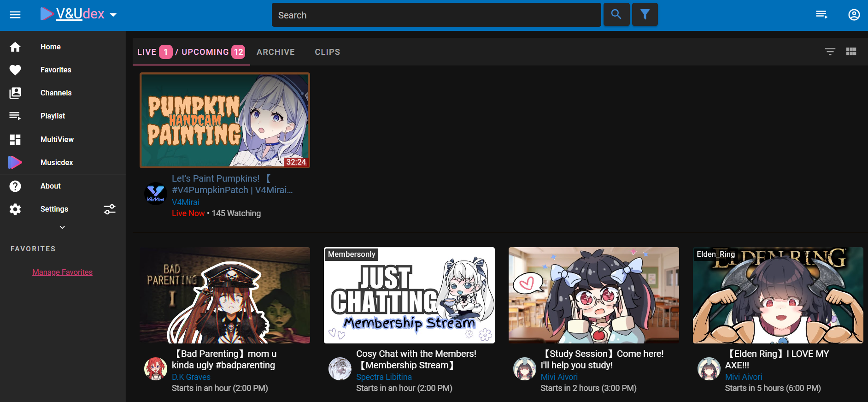Open the Elden Ring stream thumbnail
The image size is (868, 402).
coord(778,295)
